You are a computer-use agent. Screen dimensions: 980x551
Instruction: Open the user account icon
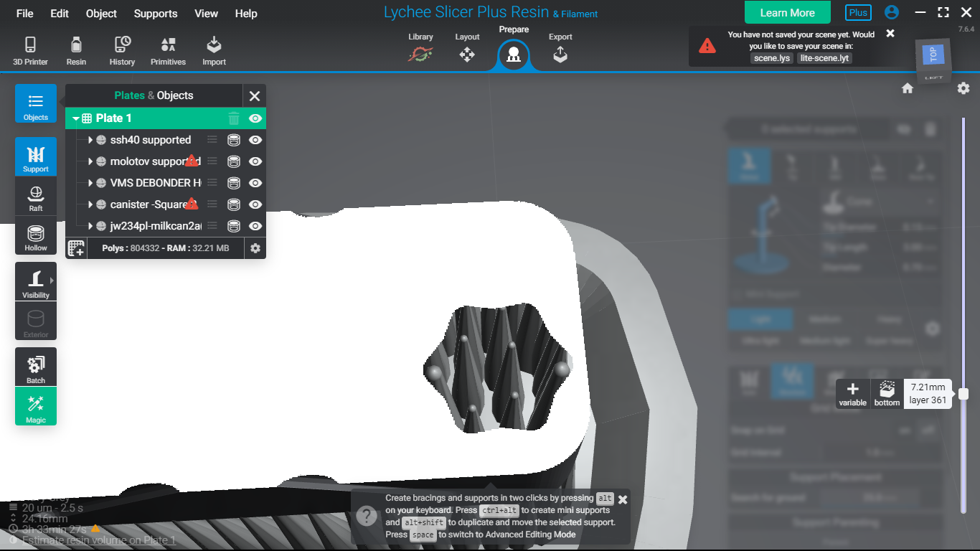point(892,12)
